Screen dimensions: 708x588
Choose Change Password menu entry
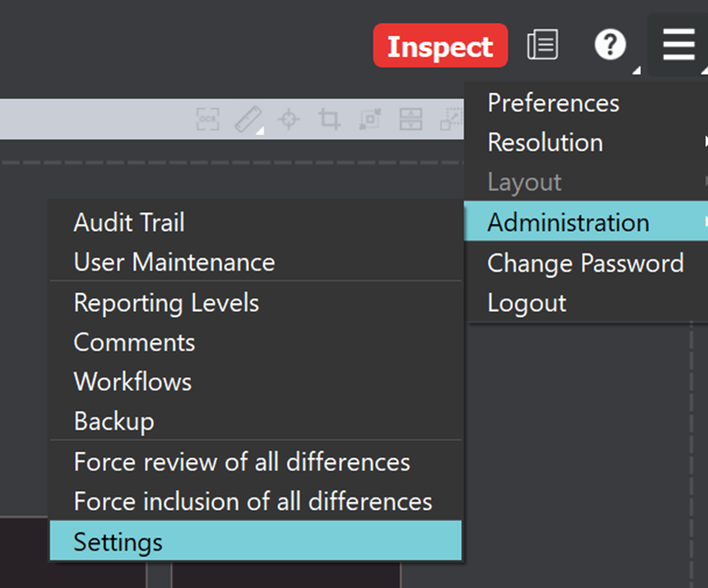pyautogui.click(x=585, y=263)
